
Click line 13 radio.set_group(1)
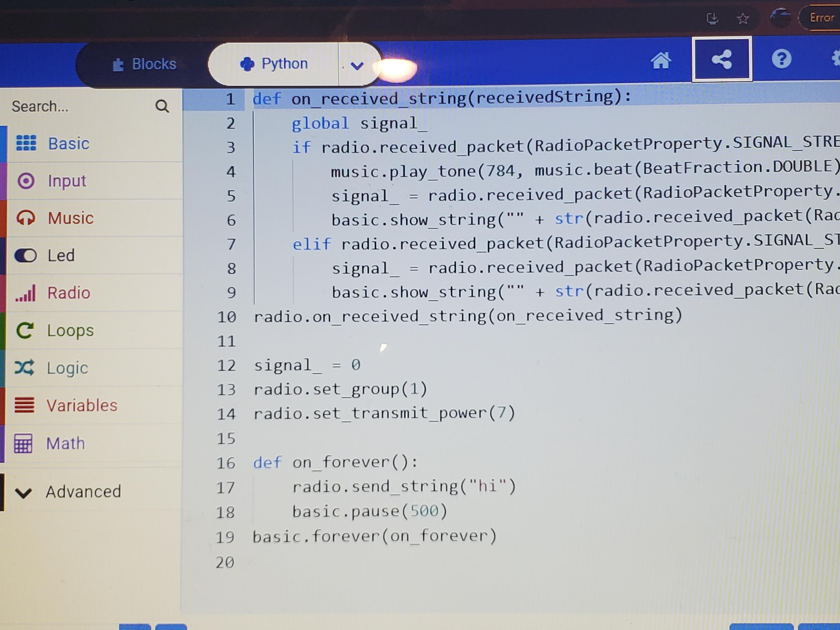(x=341, y=389)
